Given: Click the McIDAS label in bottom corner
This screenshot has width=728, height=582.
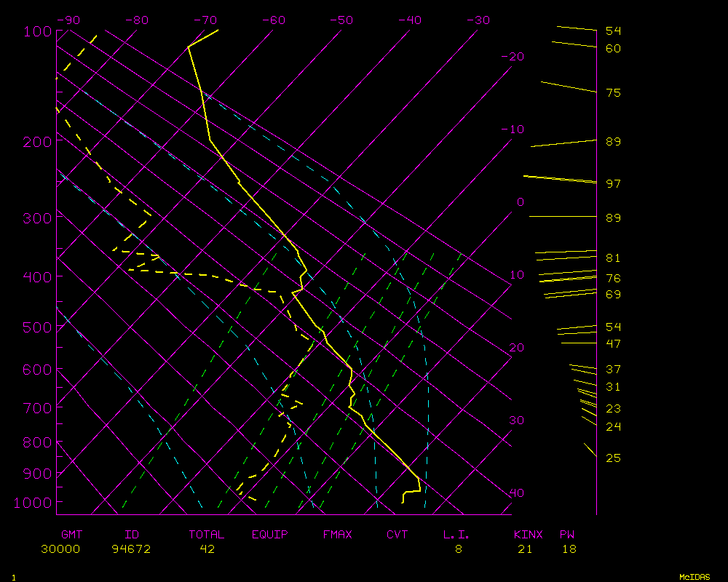Looking at the screenshot, I should pyautogui.click(x=695, y=577).
